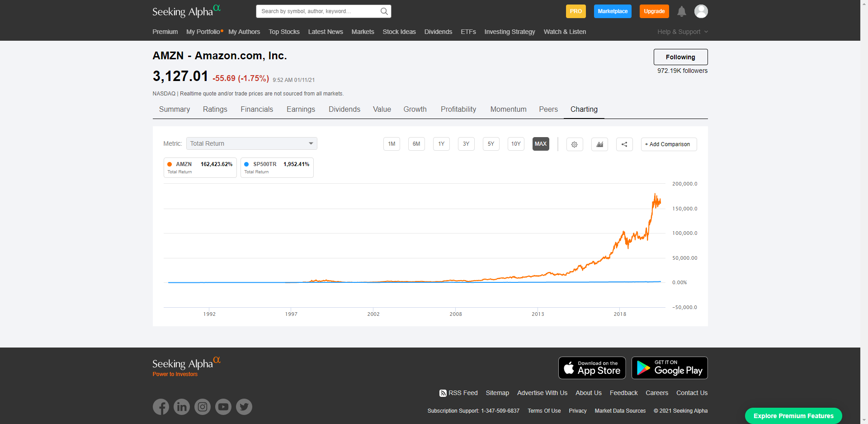Open My Portfolio in top navigation
The width and height of the screenshot is (868, 424).
tap(203, 32)
